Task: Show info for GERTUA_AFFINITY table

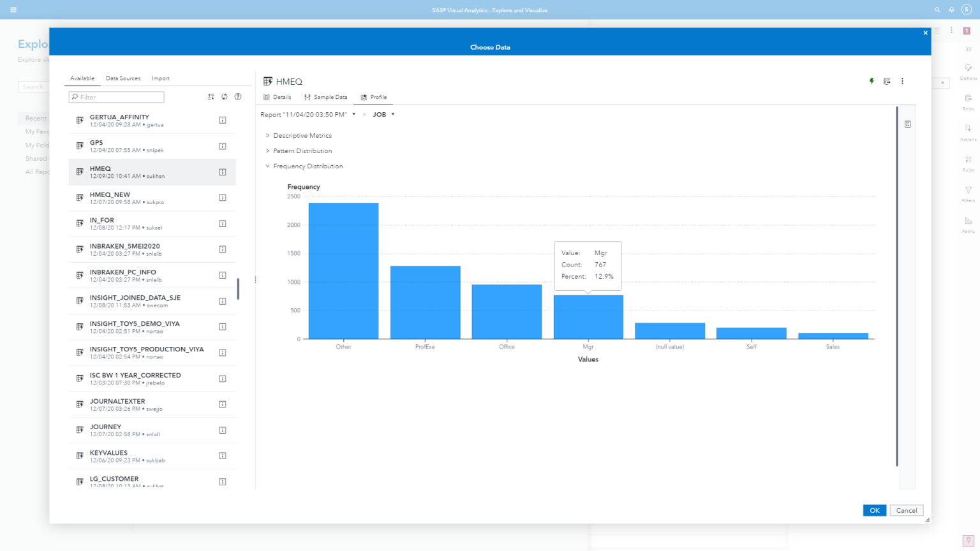Action: [x=223, y=120]
